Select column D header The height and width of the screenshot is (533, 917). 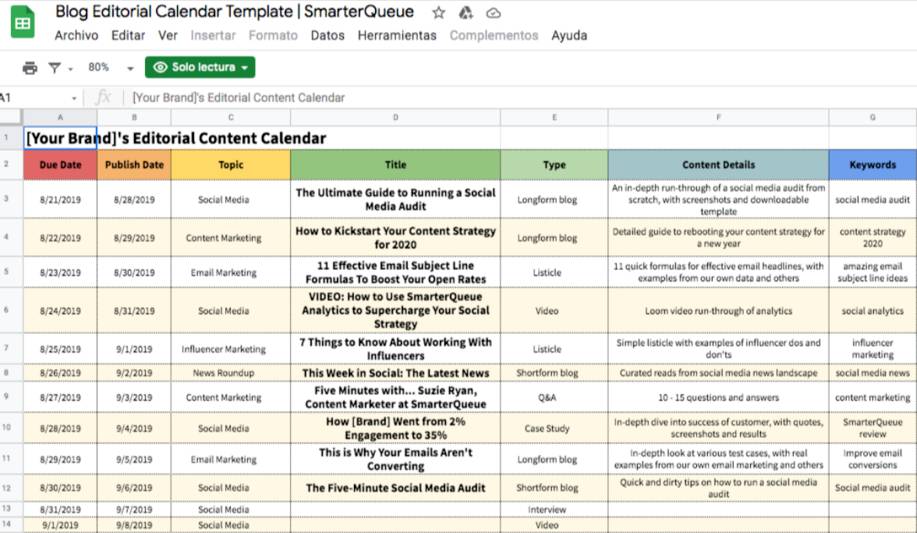395,117
